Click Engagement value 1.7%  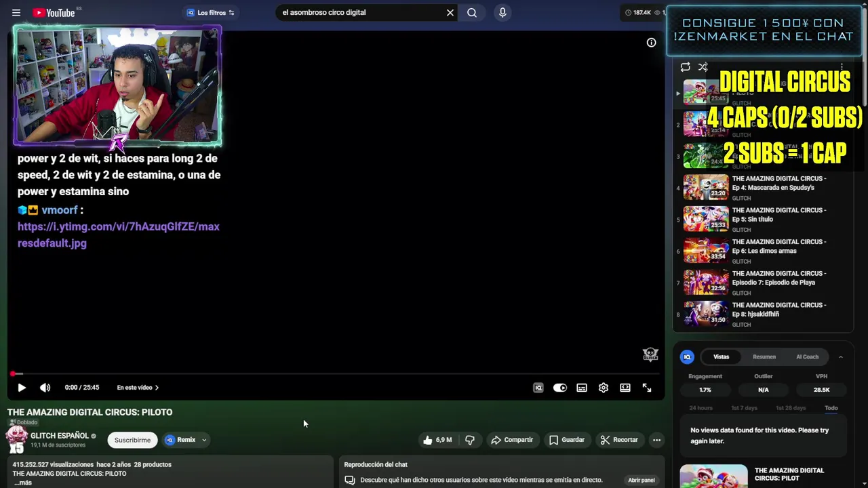coord(705,390)
